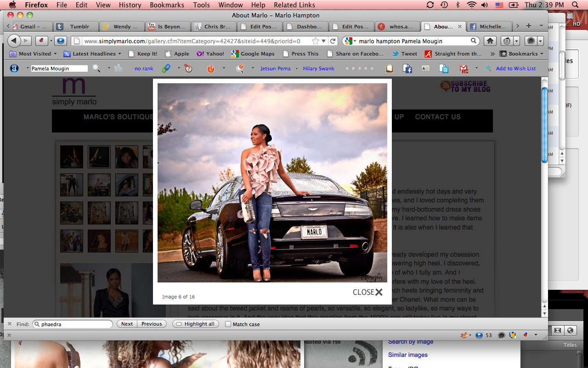
Task: Close the image lightbox via CLOSE
Action: (x=367, y=292)
